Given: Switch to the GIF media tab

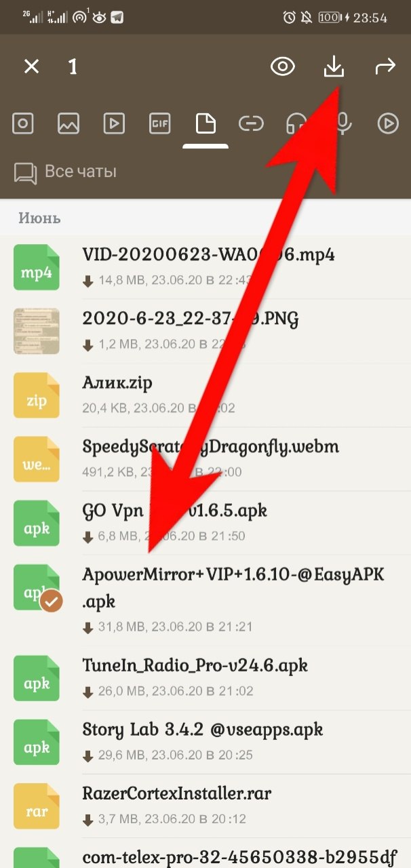Looking at the screenshot, I should click(x=159, y=123).
